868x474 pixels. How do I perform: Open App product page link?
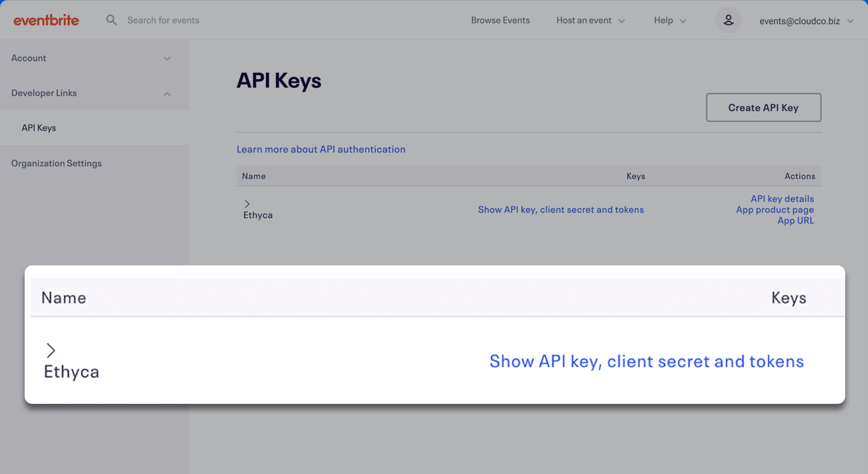pyautogui.click(x=775, y=209)
